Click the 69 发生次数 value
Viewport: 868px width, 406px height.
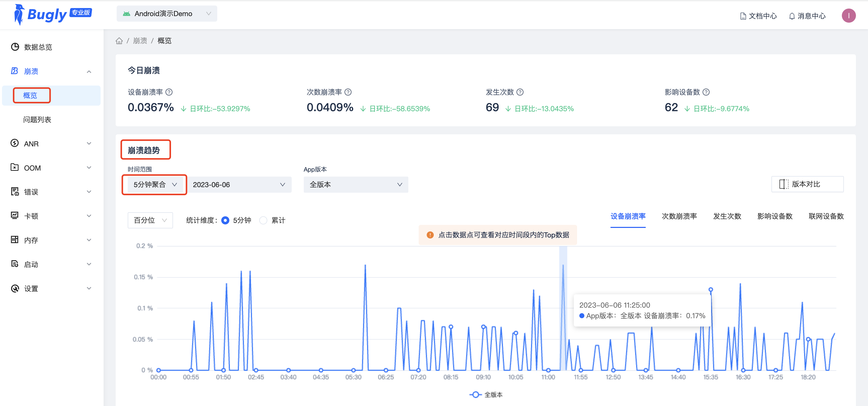492,108
